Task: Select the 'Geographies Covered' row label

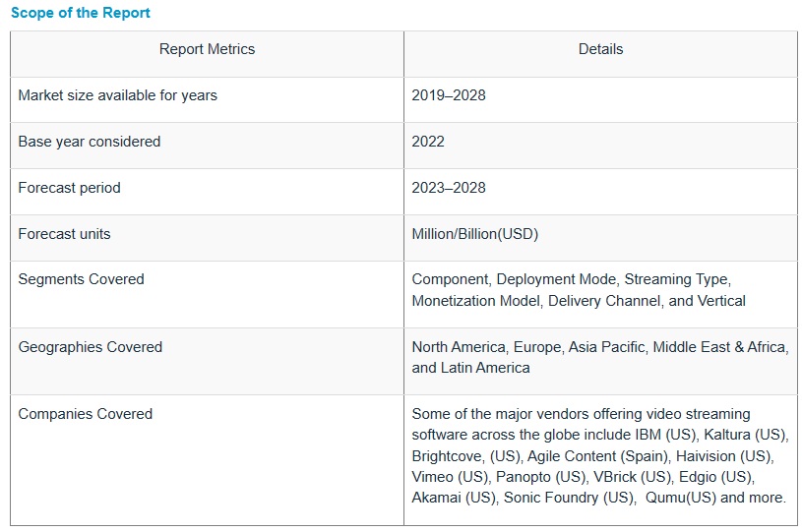Action: click(x=90, y=347)
